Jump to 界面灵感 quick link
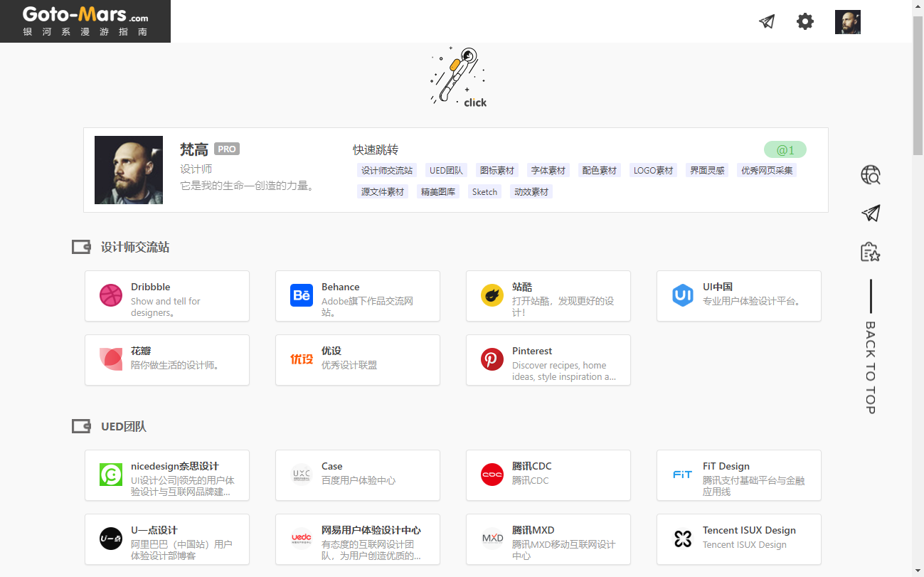Image resolution: width=924 pixels, height=577 pixels. pos(707,171)
